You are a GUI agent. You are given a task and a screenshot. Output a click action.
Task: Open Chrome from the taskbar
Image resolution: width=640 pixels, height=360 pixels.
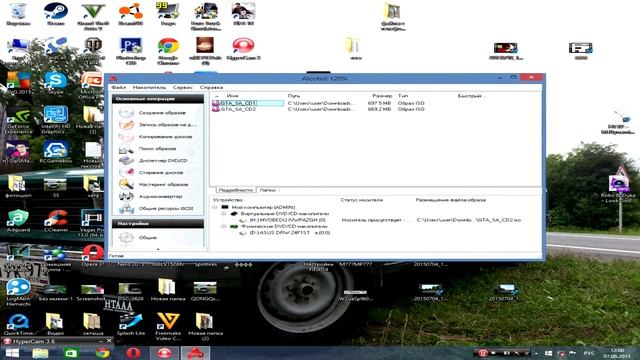click(102, 353)
